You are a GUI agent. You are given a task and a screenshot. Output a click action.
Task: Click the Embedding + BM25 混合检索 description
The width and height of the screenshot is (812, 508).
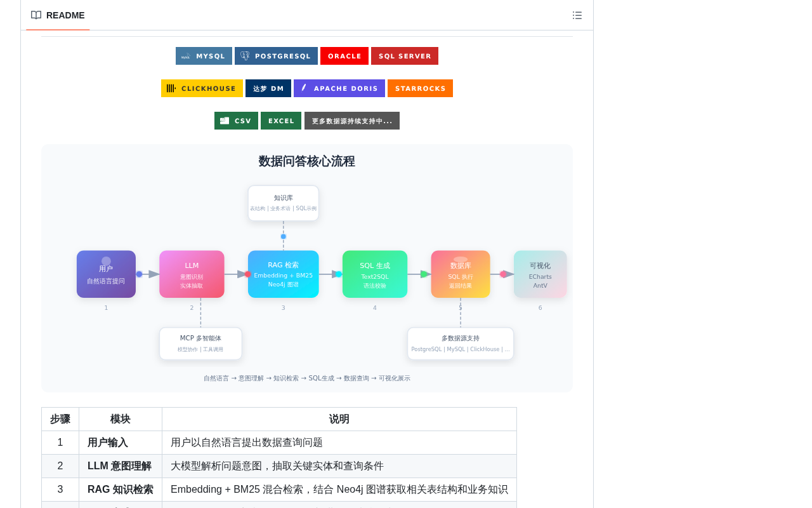[x=339, y=490]
